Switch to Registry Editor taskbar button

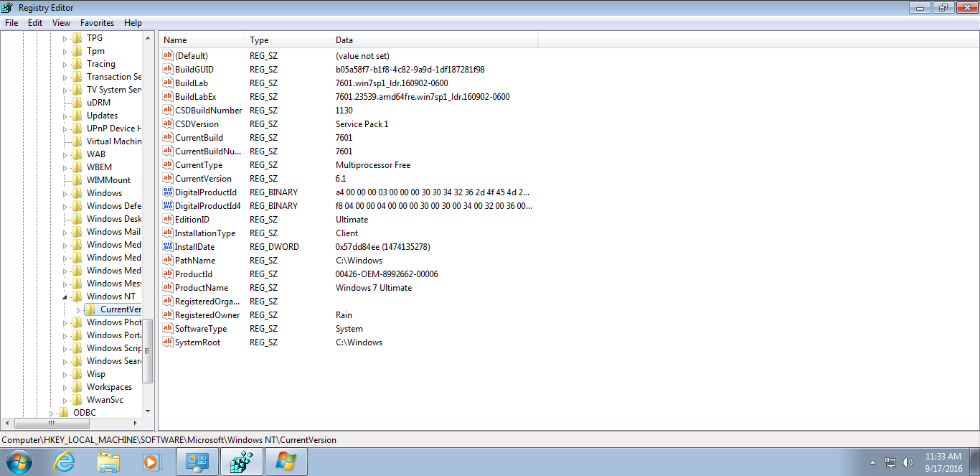pos(241,462)
